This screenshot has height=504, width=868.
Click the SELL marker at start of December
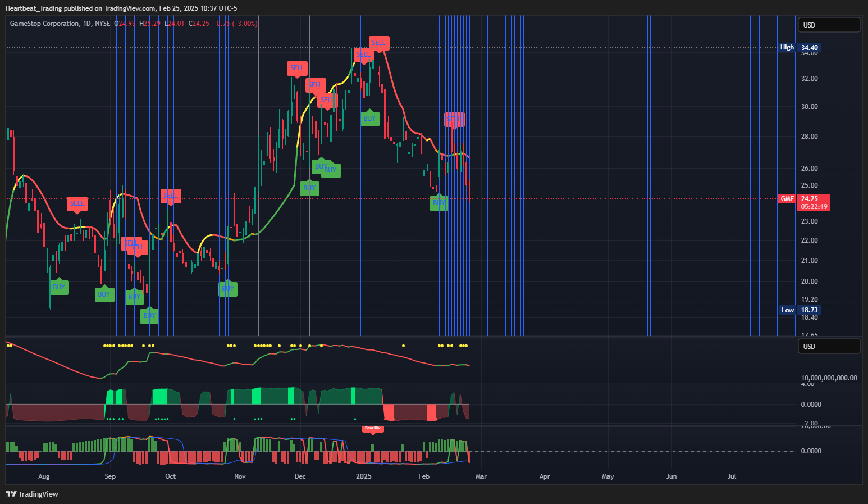click(x=297, y=68)
